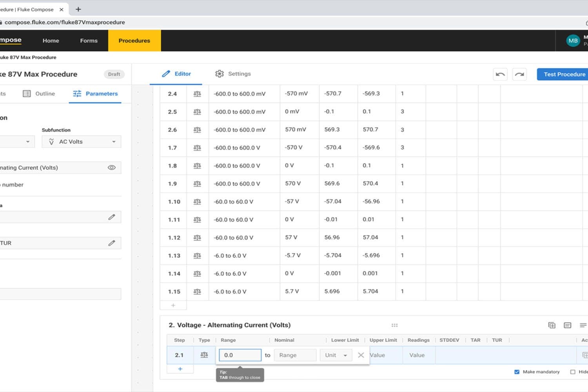Toggle eye visibility of Alternating Current (Volts)
This screenshot has height=392, width=588.
(112, 167)
